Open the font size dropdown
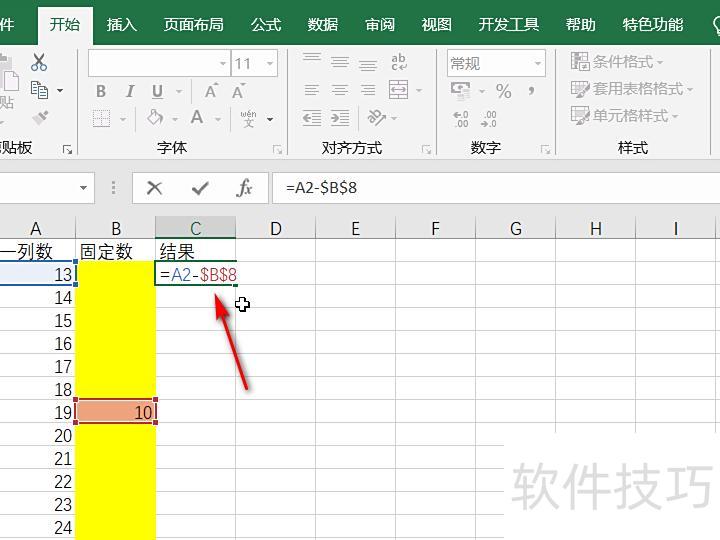The width and height of the screenshot is (720, 540). pos(270,63)
